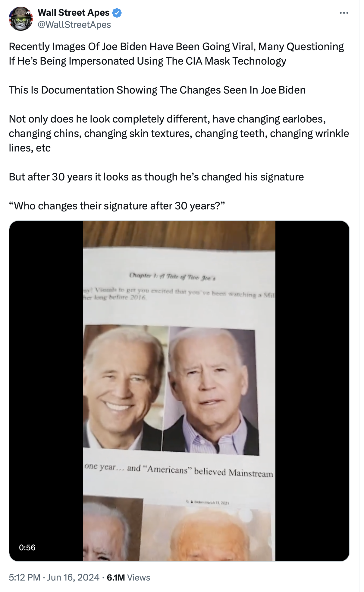The width and height of the screenshot is (364, 592).
Task: Click the Wall Street Apes display name
Action: pos(74,13)
